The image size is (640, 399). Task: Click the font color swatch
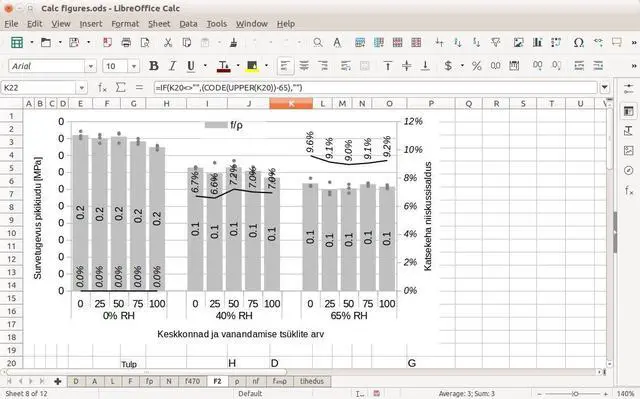pos(223,66)
